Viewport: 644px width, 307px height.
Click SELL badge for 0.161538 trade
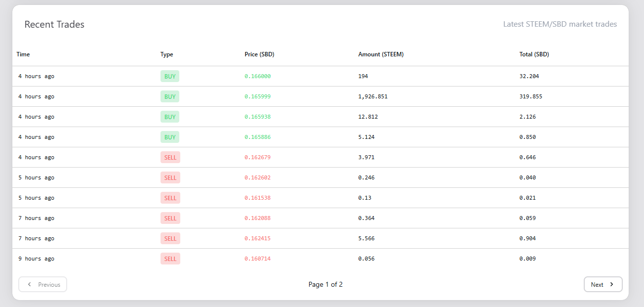coord(170,198)
